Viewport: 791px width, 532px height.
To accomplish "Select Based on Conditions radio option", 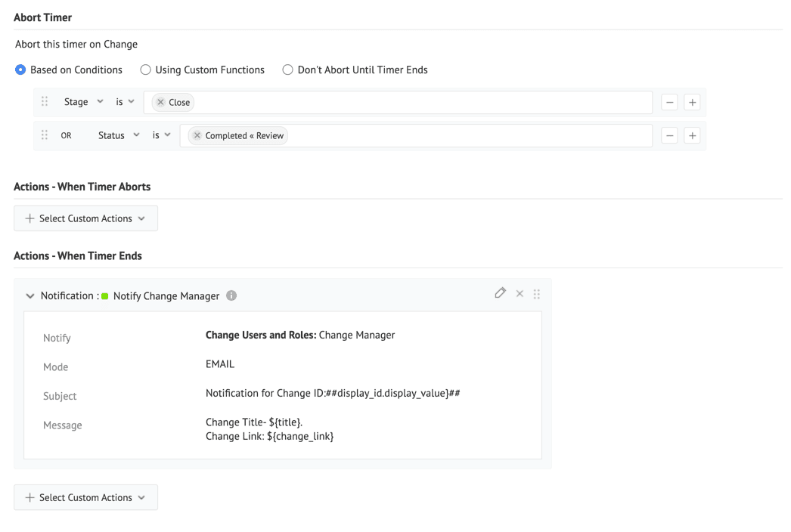I will click(20, 70).
